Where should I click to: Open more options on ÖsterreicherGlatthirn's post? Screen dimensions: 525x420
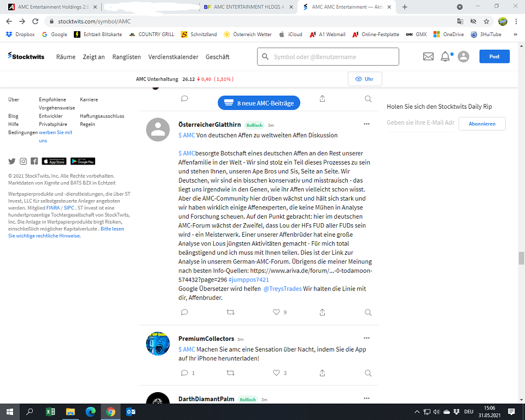tap(366, 124)
